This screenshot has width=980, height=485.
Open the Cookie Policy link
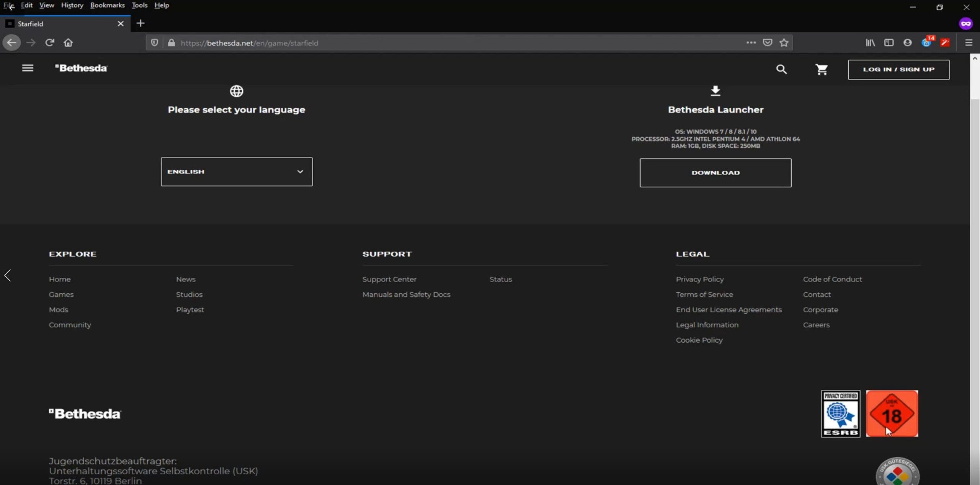tap(699, 340)
